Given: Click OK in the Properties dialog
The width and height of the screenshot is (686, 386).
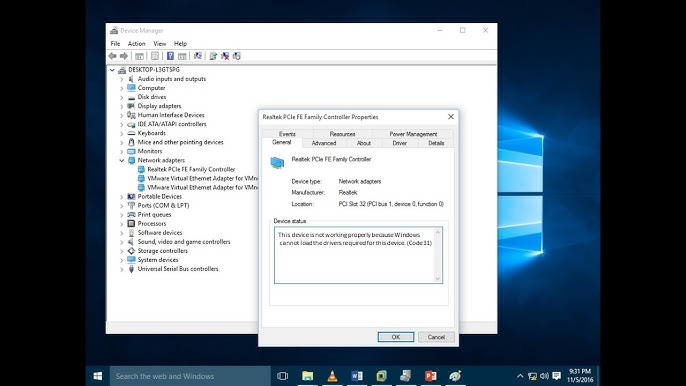Looking at the screenshot, I should click(x=396, y=337).
